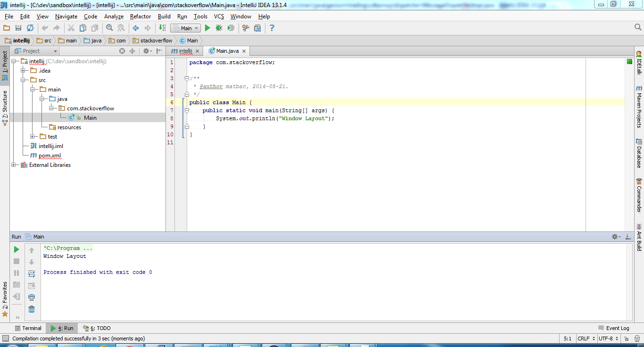Change file encoding via UTF-8 selector
This screenshot has height=347, width=644.
[608, 339]
